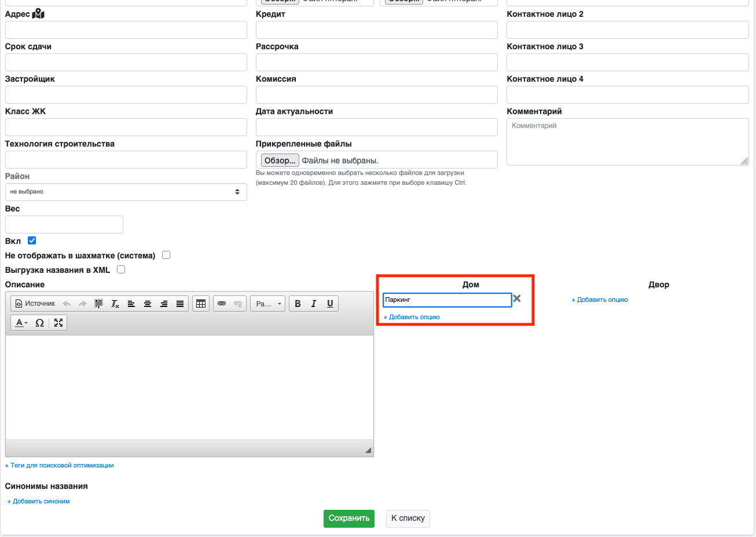Open the font size dropdown in the editor
Viewport: 756px width, 537px height.
(267, 304)
